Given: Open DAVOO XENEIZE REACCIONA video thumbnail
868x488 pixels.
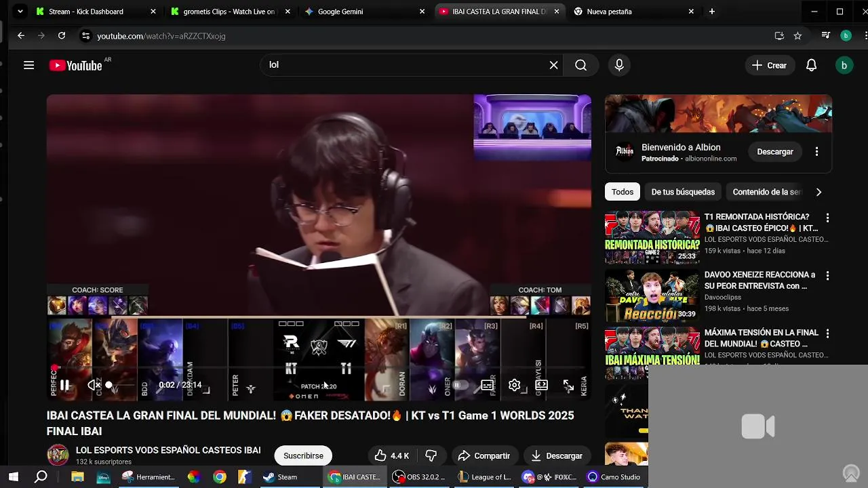Looking at the screenshot, I should (x=652, y=296).
